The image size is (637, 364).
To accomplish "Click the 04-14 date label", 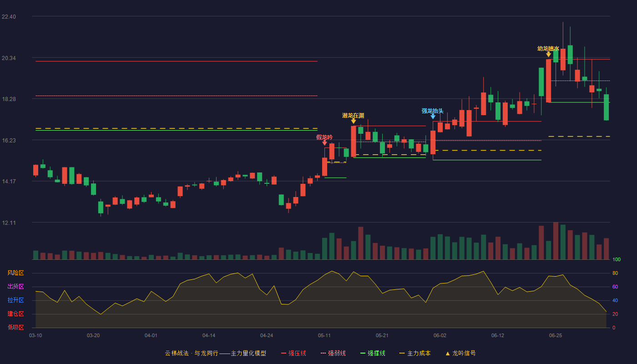I will pos(209,335).
